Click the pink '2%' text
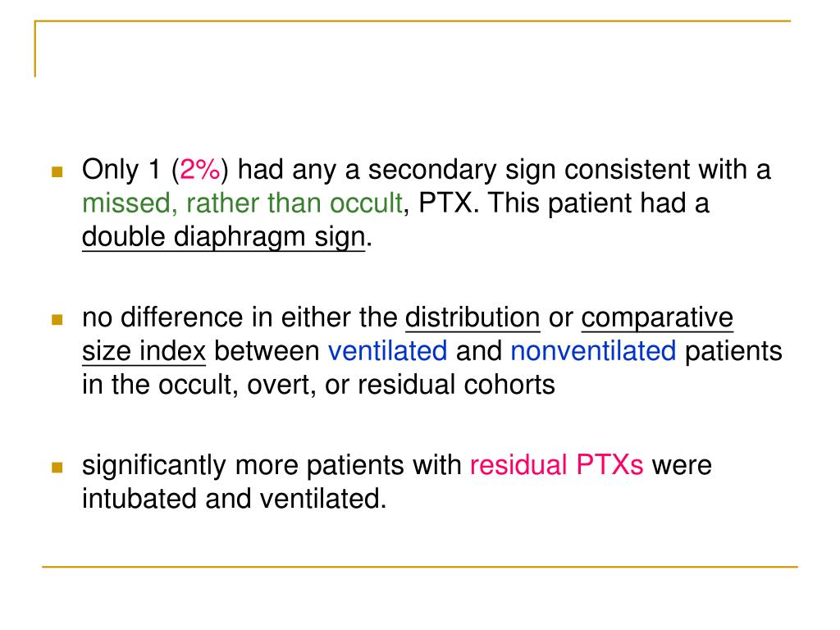The width and height of the screenshot is (840, 630). pos(200,169)
